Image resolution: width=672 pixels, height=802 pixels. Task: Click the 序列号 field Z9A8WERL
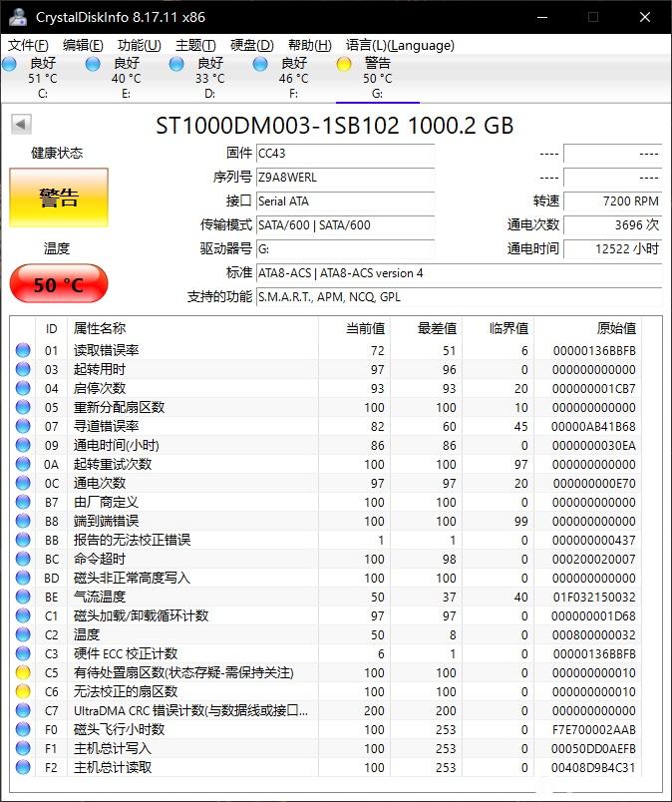point(345,177)
